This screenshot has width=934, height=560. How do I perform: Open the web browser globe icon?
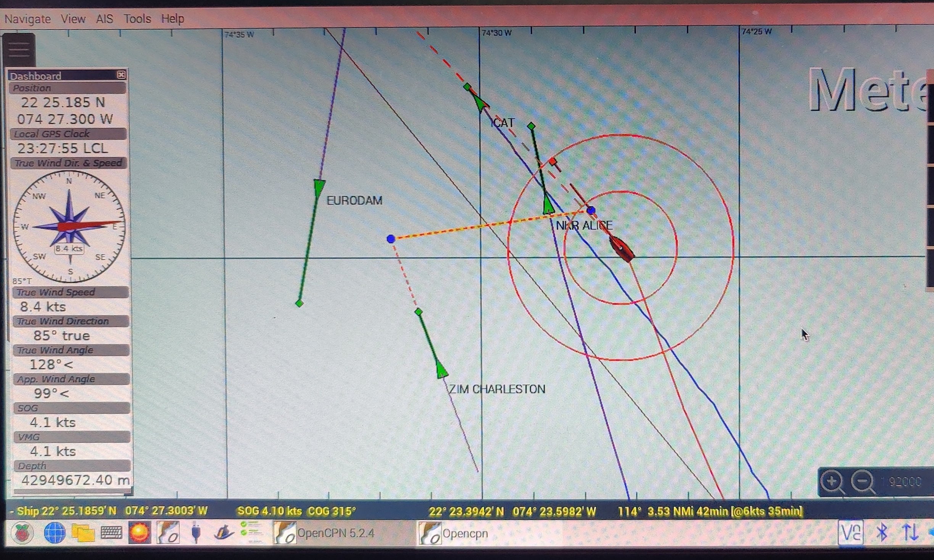click(x=54, y=533)
